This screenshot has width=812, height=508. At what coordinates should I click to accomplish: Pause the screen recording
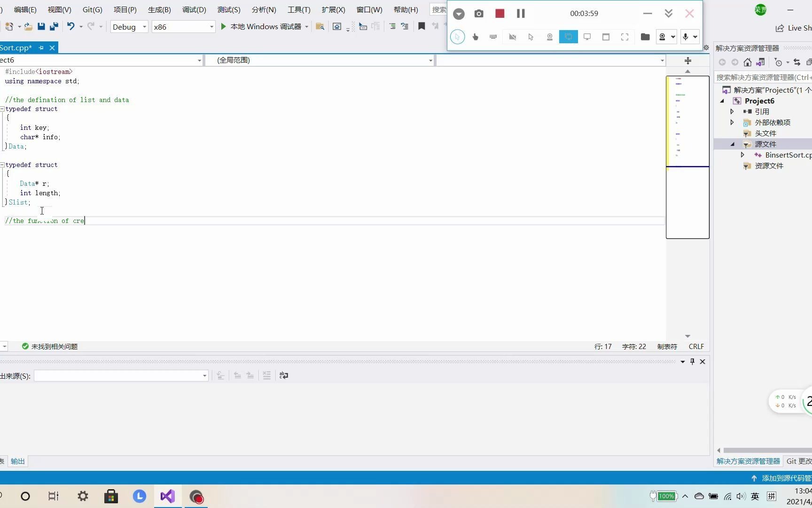coord(521,14)
